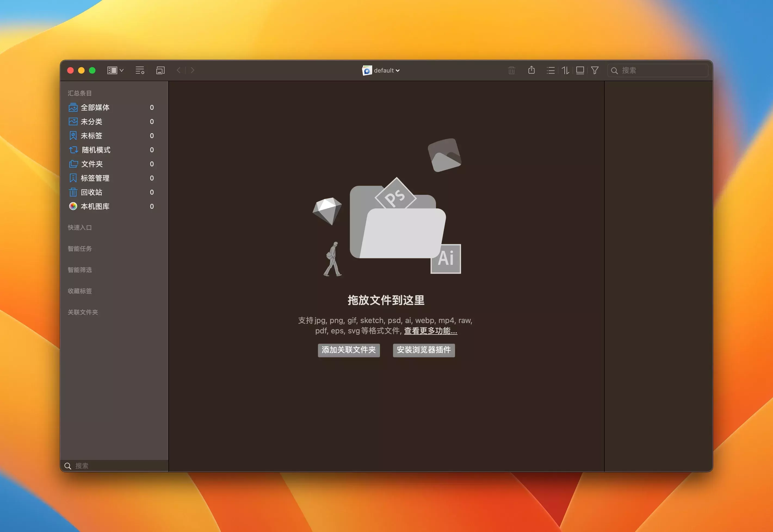The image size is (773, 532).
Task: Click the picture window icon in toolbar
Action: click(160, 70)
